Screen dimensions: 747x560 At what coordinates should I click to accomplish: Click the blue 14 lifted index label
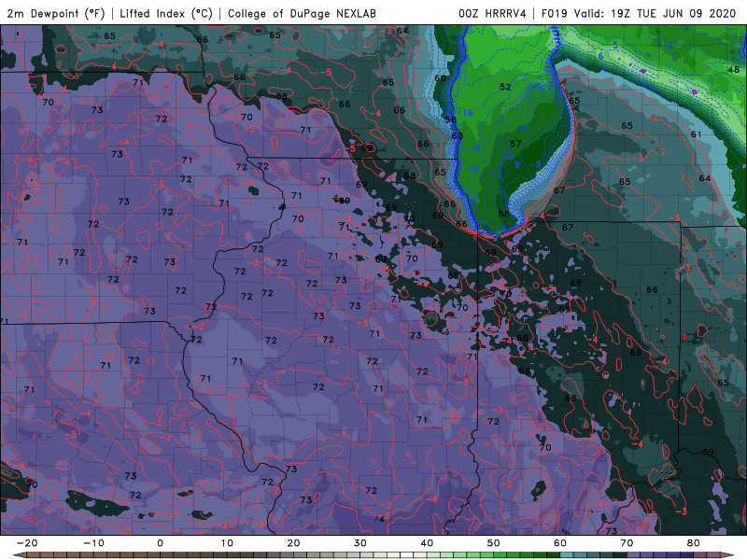point(473,169)
